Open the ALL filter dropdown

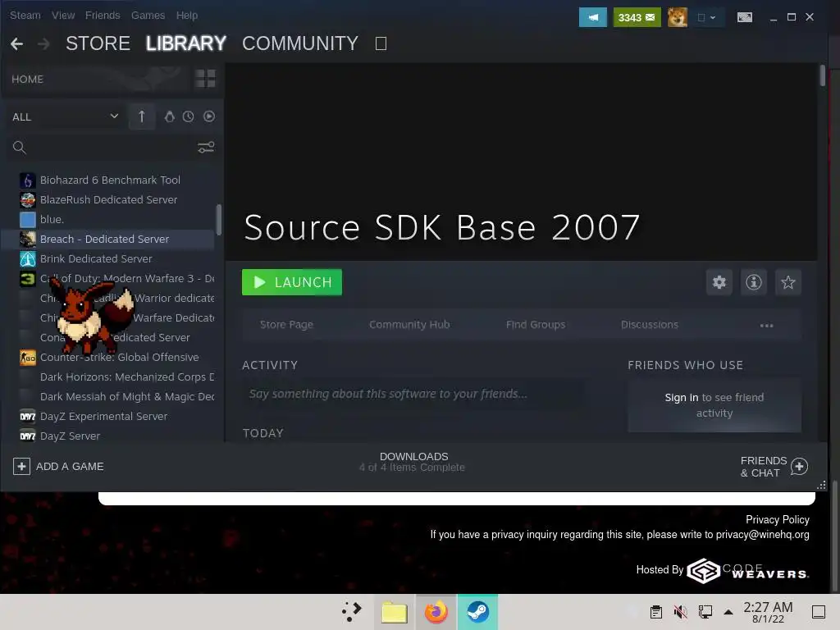65,116
